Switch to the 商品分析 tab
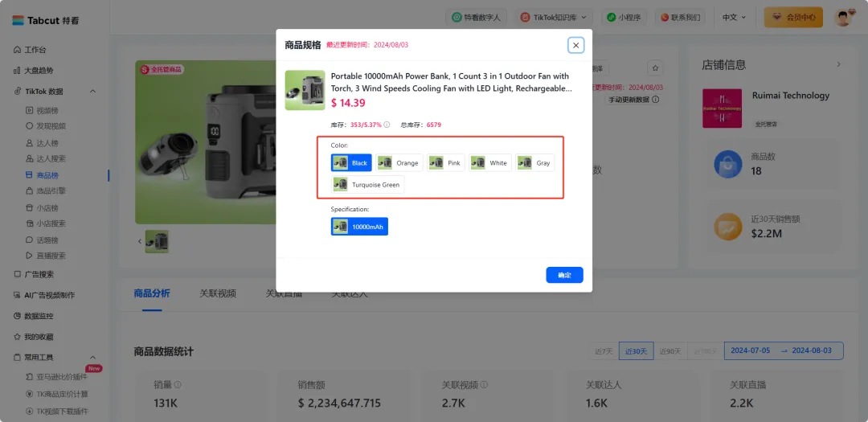 coord(152,293)
